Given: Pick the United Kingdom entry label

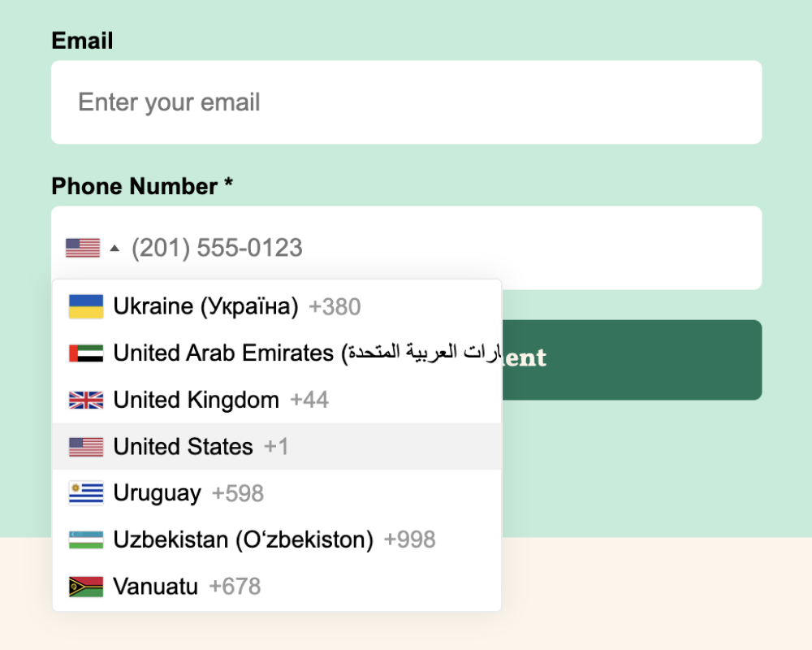Looking at the screenshot, I should (196, 400).
